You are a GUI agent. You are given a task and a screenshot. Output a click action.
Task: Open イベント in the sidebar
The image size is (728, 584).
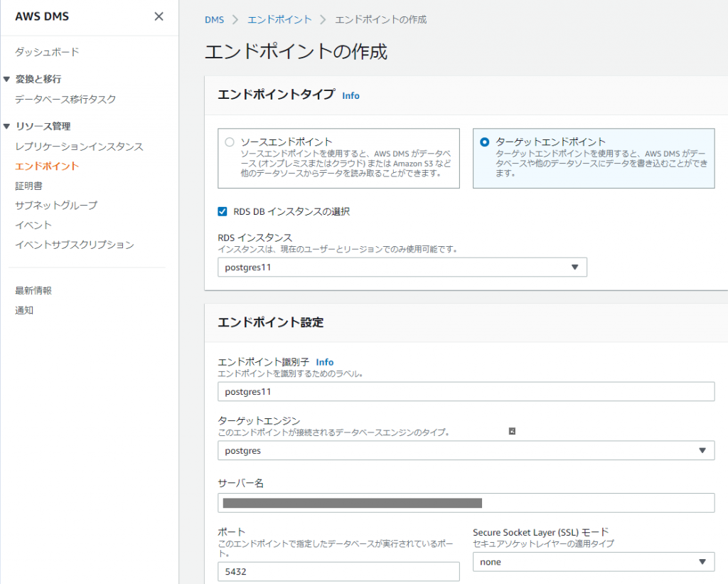coord(33,225)
